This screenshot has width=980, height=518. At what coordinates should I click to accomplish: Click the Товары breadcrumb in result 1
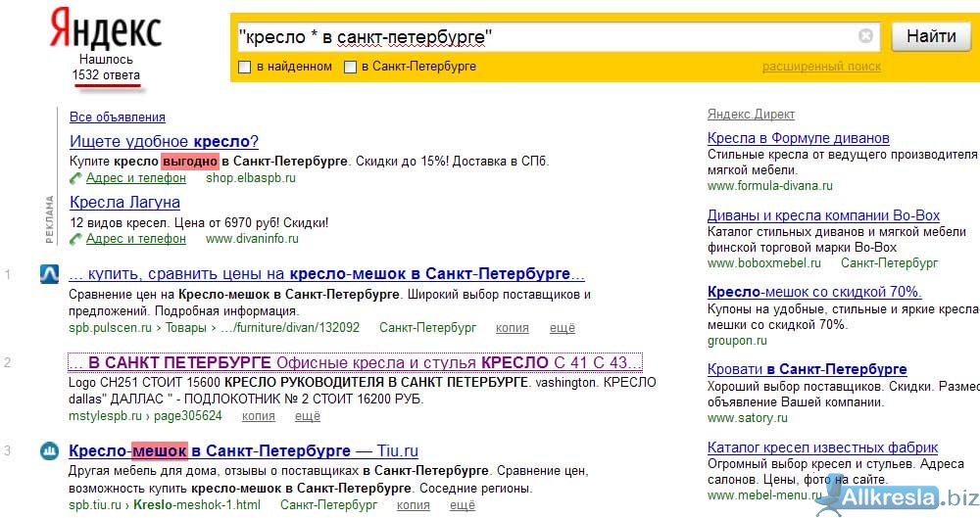point(185,327)
